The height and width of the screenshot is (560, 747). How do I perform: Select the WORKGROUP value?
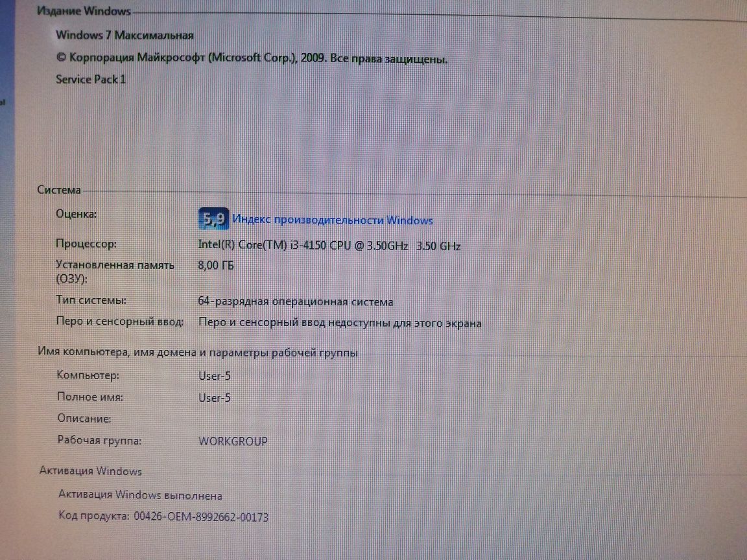click(x=233, y=441)
